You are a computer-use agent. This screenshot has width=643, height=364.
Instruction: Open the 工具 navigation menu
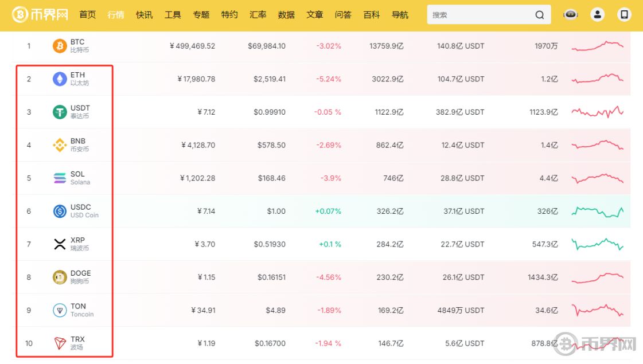click(173, 15)
